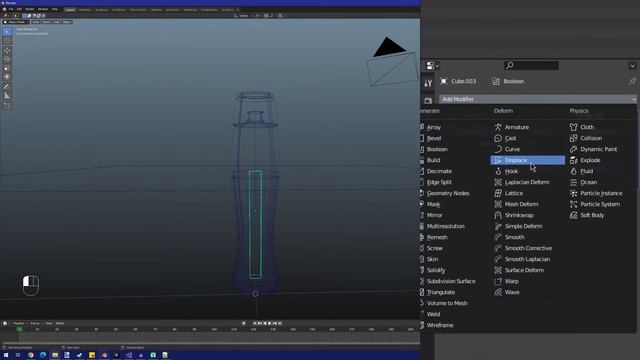The width and height of the screenshot is (640, 360).
Task: Select the Measure ruler tool
Action: 7,96
